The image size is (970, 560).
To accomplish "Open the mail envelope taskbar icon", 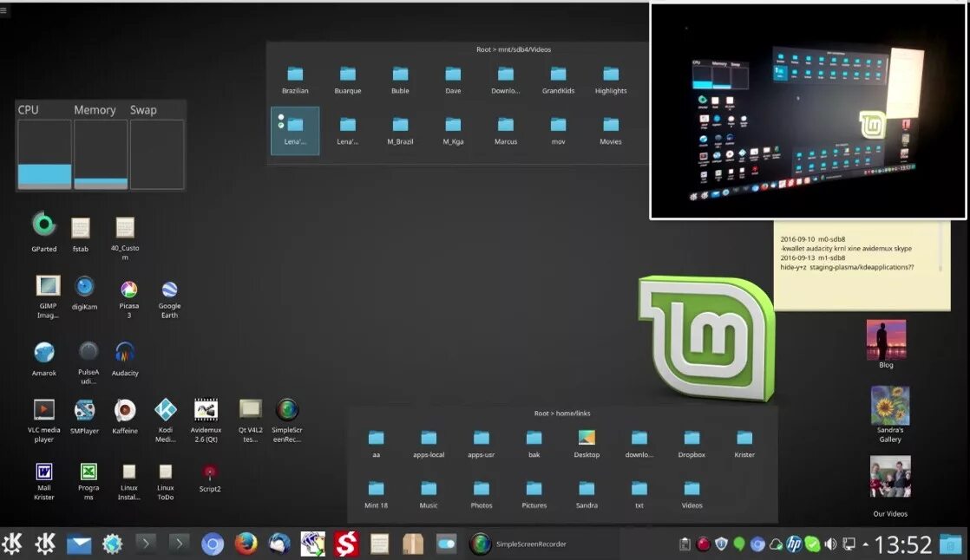I will click(79, 544).
